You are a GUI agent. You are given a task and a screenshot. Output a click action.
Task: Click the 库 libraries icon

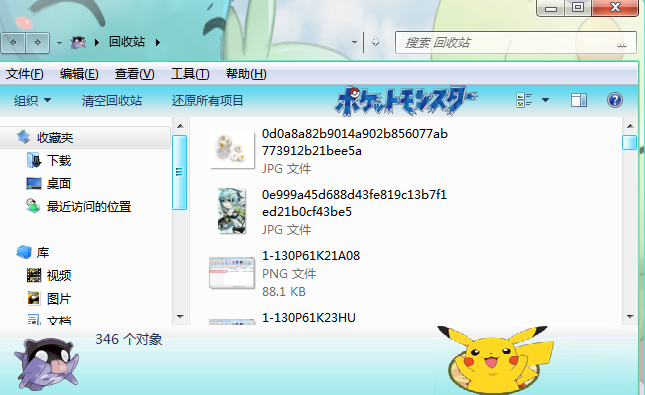(x=24, y=252)
